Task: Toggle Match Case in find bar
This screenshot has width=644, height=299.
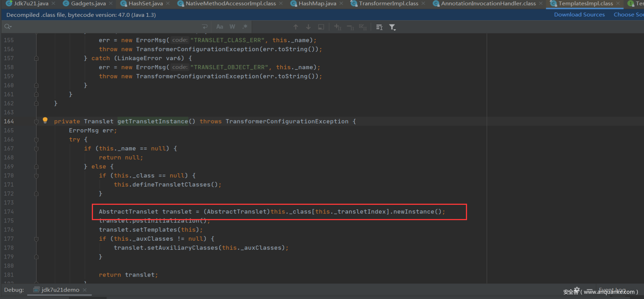Action: point(220,27)
